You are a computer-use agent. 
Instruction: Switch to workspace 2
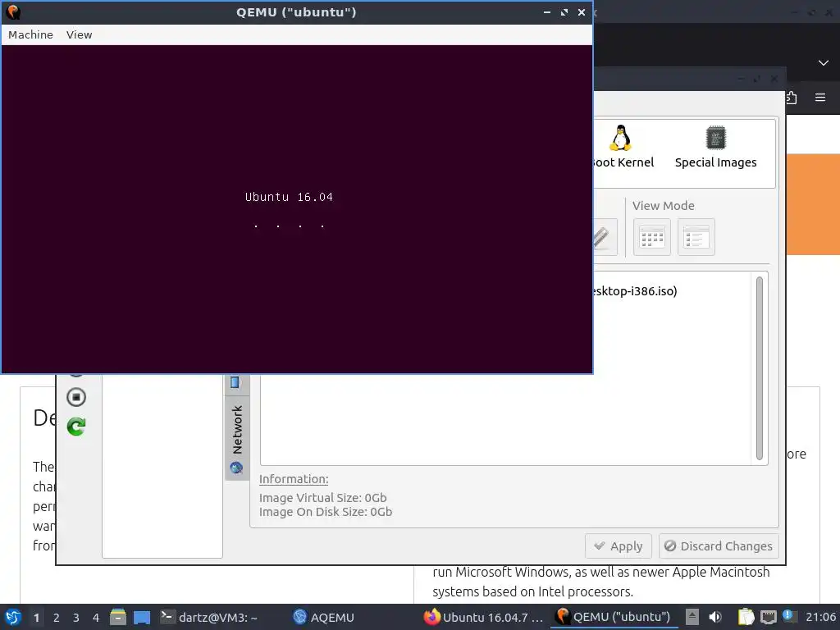click(57, 618)
